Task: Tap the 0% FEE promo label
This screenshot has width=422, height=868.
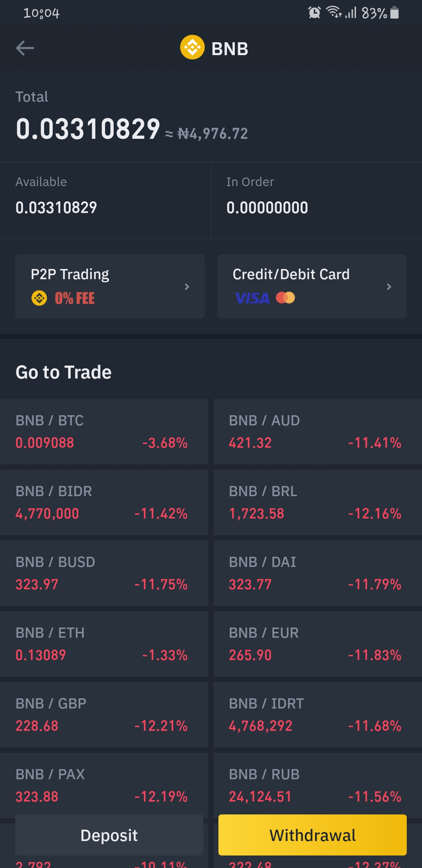Action: [75, 298]
